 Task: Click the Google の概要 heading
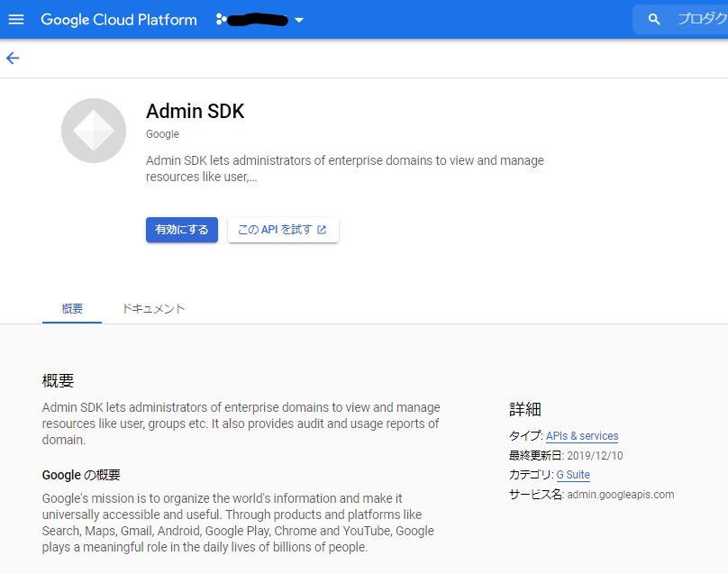pos(81,475)
